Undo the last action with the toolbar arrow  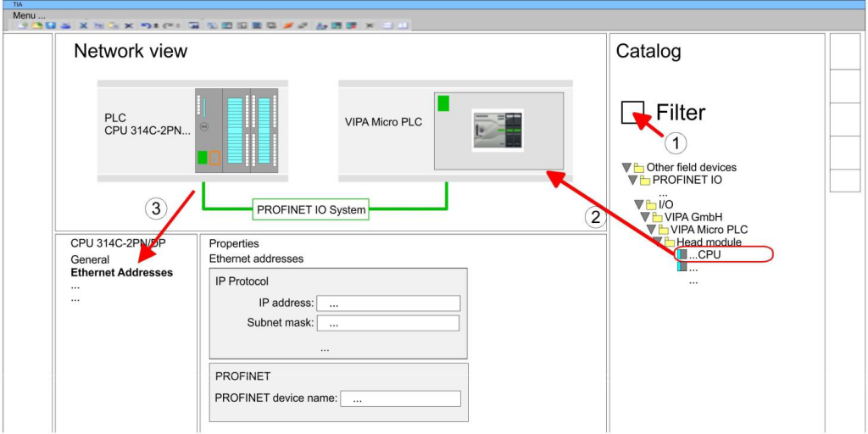click(x=146, y=25)
